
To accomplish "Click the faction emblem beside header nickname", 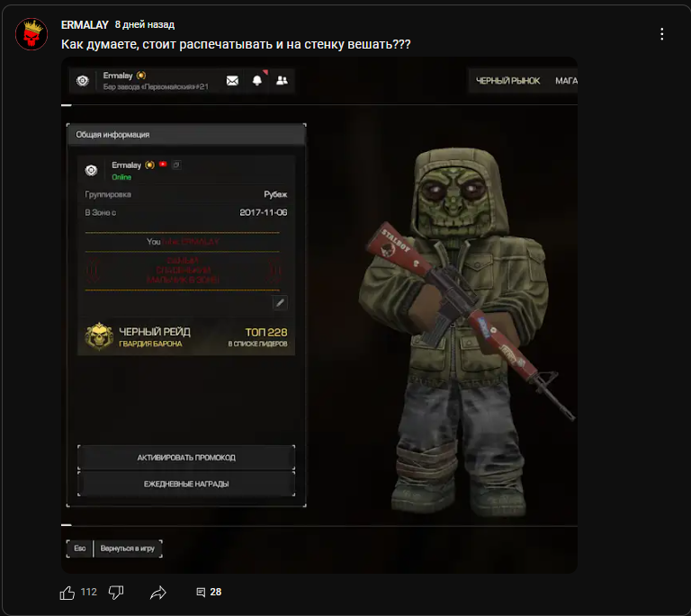I will 83,81.
